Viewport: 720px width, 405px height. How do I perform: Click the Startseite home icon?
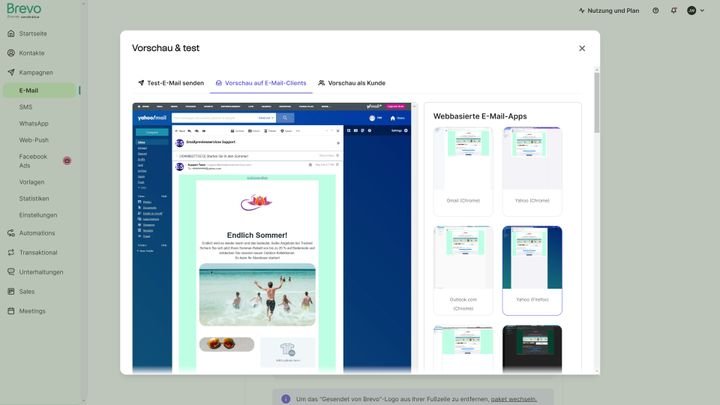(11, 34)
